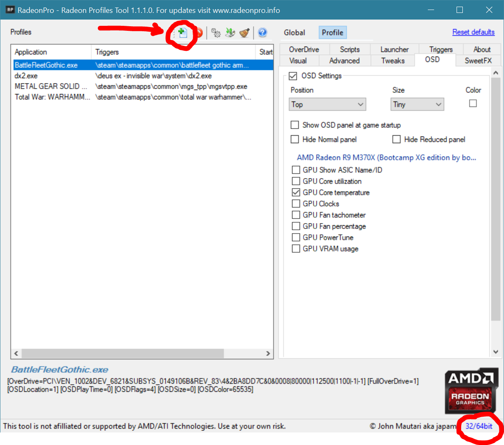Add a new profile with the plus icon
Screen dimensions: 504x445
[x=182, y=32]
